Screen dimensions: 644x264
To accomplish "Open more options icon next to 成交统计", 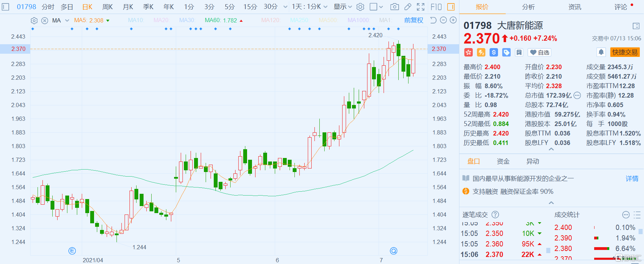I will [626, 214].
